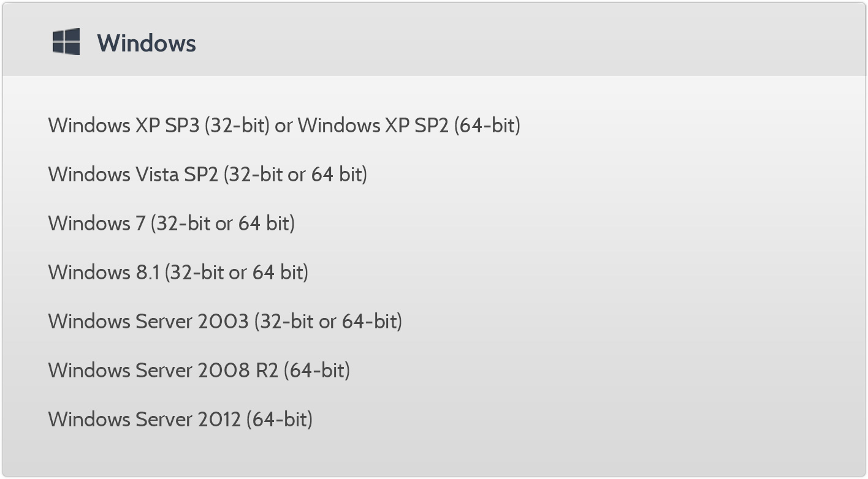Select the Windows heading text
This screenshot has width=868, height=479.
(x=147, y=43)
